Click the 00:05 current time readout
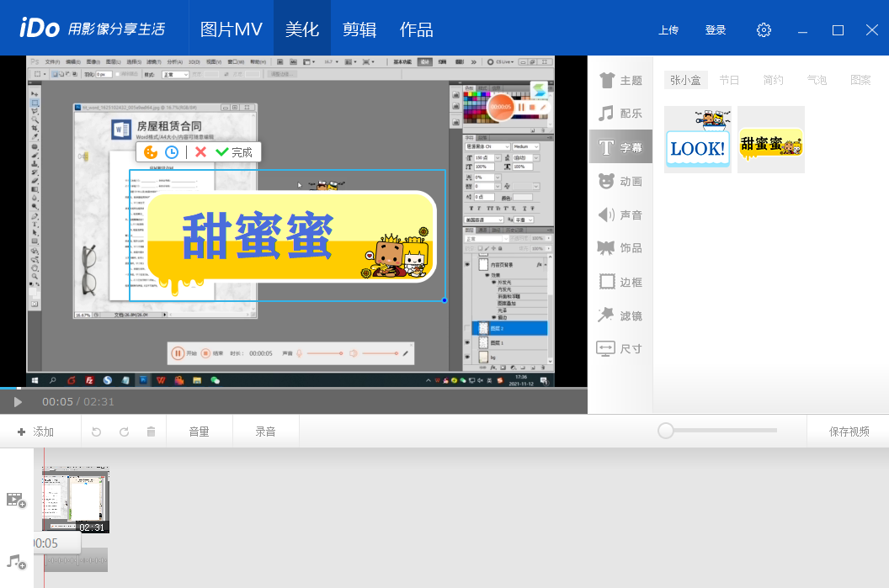 tap(57, 401)
